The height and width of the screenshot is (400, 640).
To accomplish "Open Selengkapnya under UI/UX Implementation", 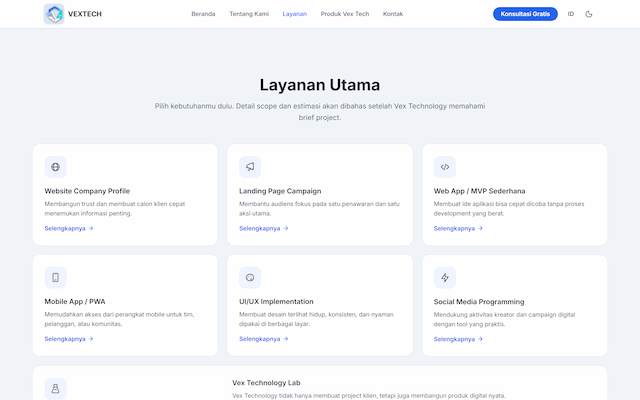I will 263,339.
